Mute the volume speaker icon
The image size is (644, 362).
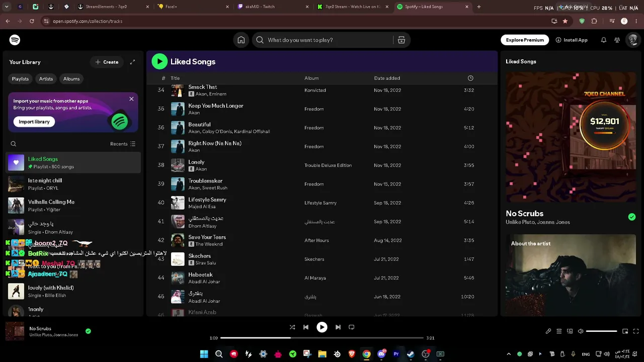581,331
